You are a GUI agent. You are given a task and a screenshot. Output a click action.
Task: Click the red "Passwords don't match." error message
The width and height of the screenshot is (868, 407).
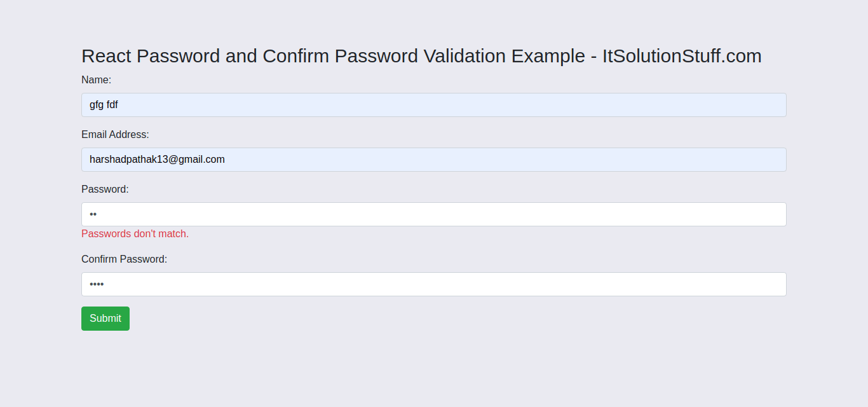pos(135,233)
